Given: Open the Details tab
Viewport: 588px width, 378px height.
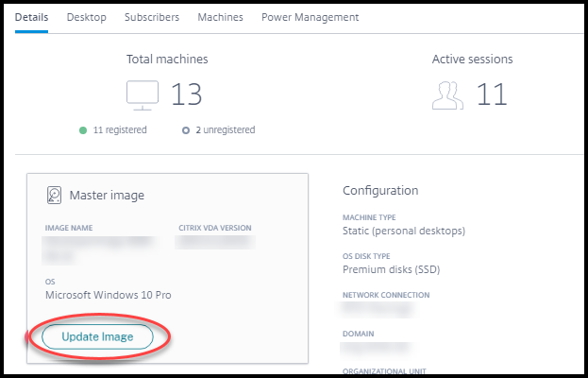Looking at the screenshot, I should (x=31, y=17).
